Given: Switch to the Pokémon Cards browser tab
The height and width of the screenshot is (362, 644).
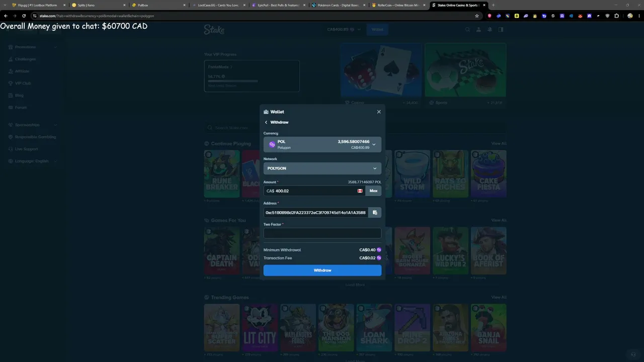Looking at the screenshot, I should [338, 5].
